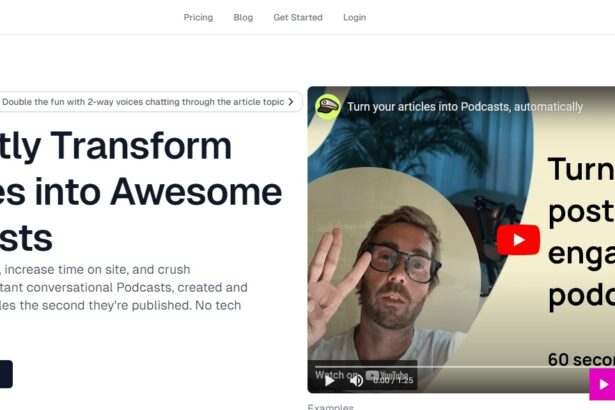Click the captain hat channel avatar
This screenshot has width=615, height=410.
pos(328,107)
